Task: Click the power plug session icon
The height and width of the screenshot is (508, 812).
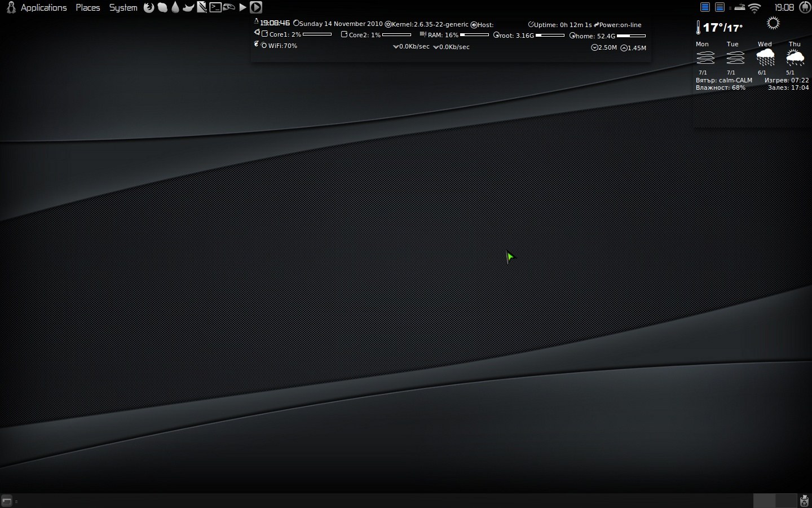Action: 805,7
